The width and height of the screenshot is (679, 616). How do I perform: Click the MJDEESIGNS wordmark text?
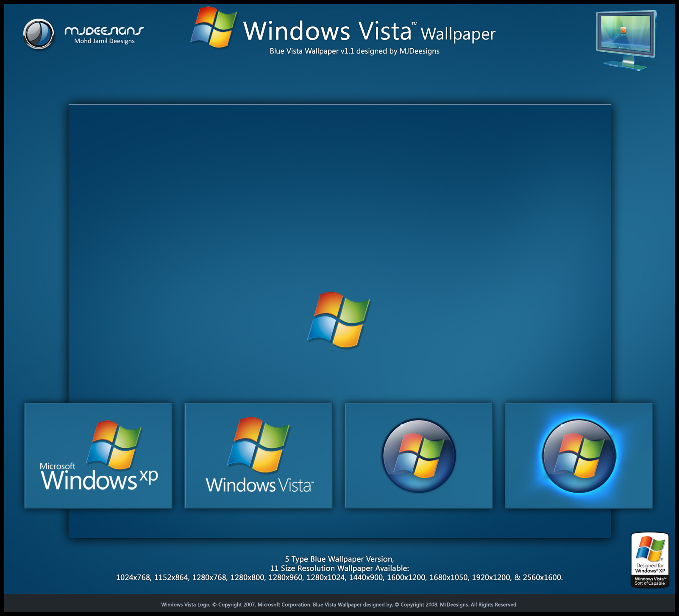point(104,31)
